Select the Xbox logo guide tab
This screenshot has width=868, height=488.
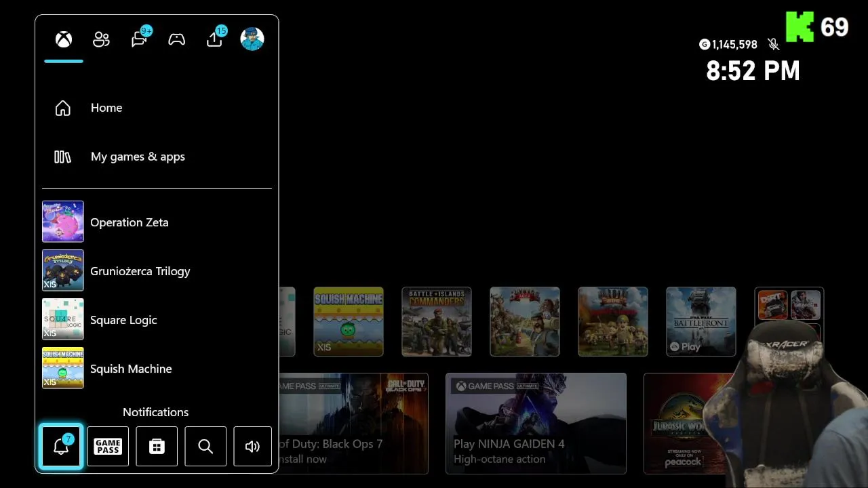point(64,39)
